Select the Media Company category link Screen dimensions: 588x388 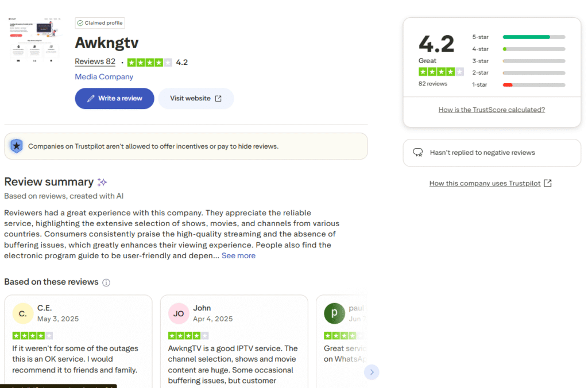104,76
